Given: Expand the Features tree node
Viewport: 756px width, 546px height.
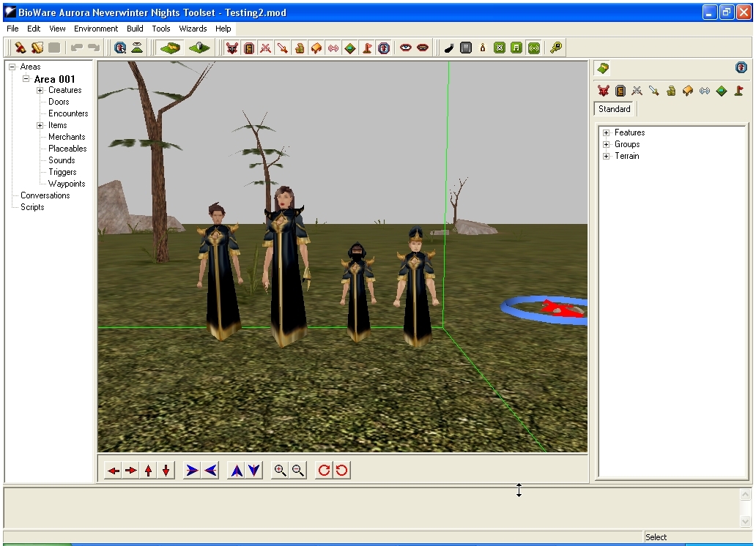Looking at the screenshot, I should (607, 132).
